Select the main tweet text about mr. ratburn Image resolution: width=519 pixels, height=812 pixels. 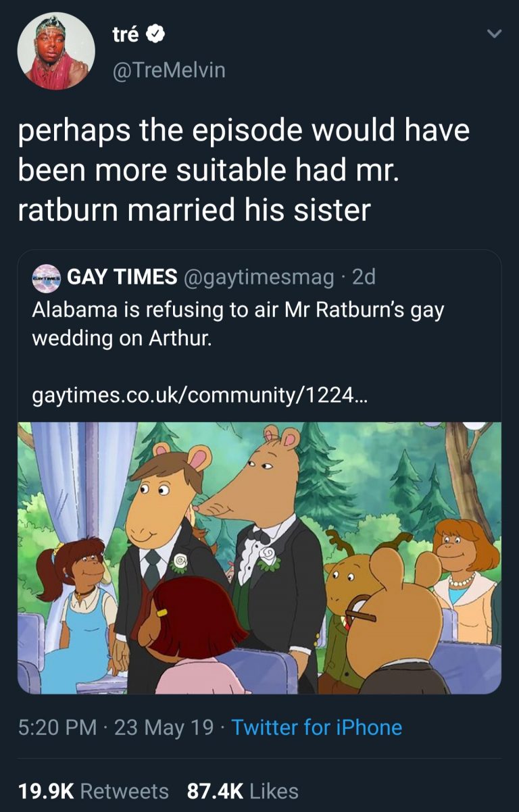click(243, 170)
